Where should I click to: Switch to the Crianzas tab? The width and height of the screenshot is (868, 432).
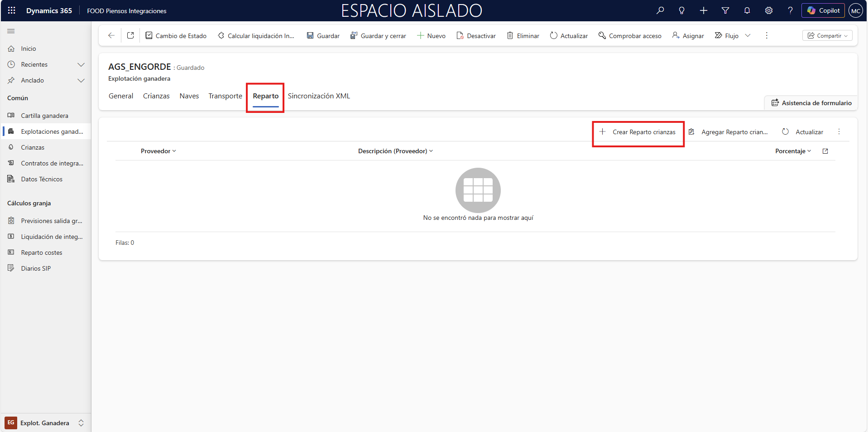[156, 96]
